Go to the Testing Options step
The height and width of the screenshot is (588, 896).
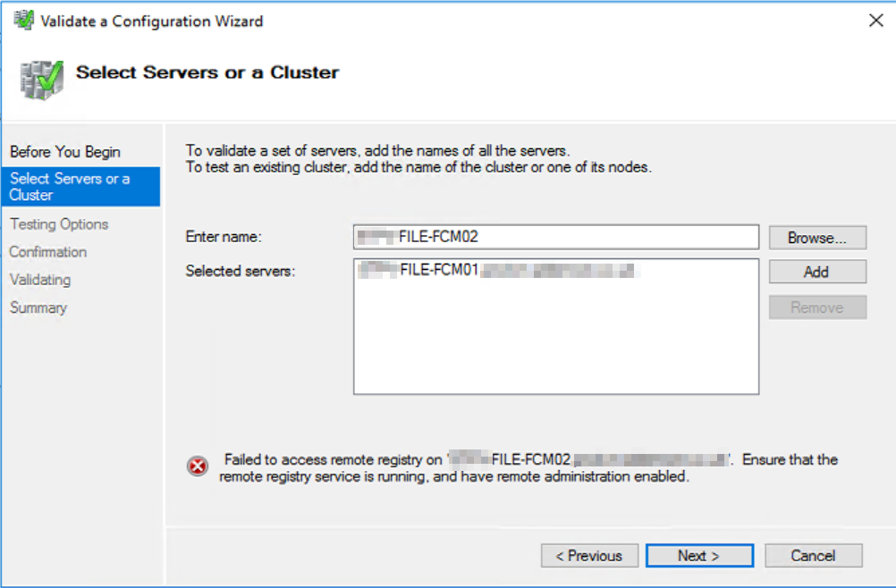(x=59, y=224)
